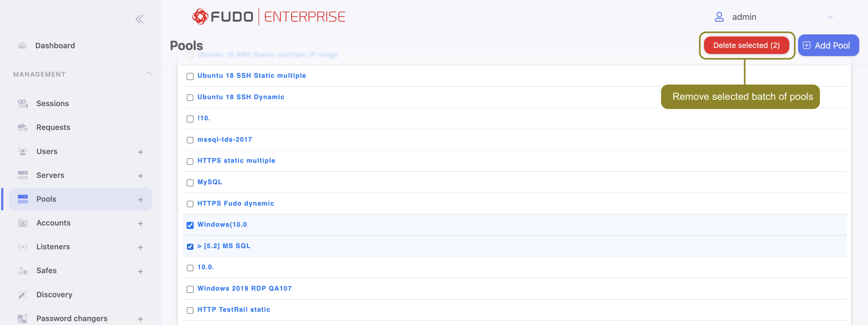Check the MySQL pool checkbox
Viewport: 868px width, 325px height.
(190, 183)
